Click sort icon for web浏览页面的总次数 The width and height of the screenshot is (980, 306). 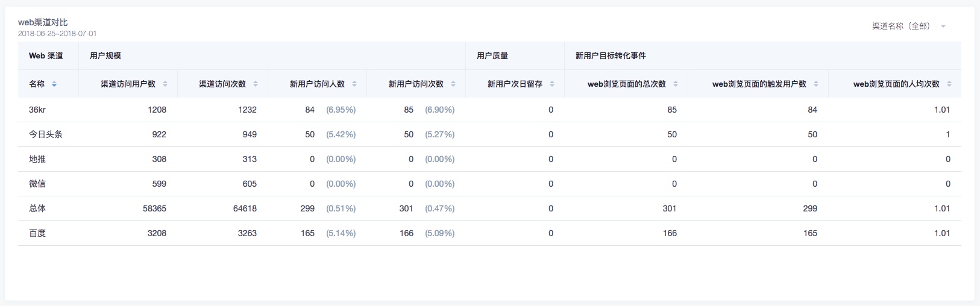[676, 84]
